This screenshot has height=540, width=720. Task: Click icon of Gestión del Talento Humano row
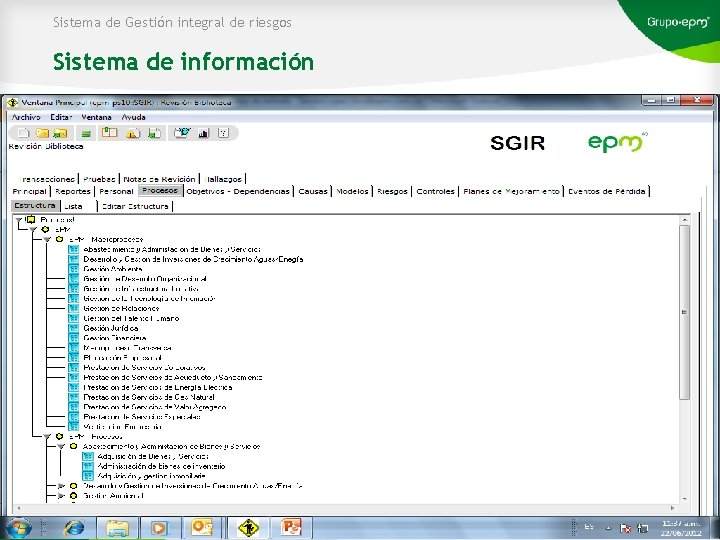pyautogui.click(x=73, y=318)
